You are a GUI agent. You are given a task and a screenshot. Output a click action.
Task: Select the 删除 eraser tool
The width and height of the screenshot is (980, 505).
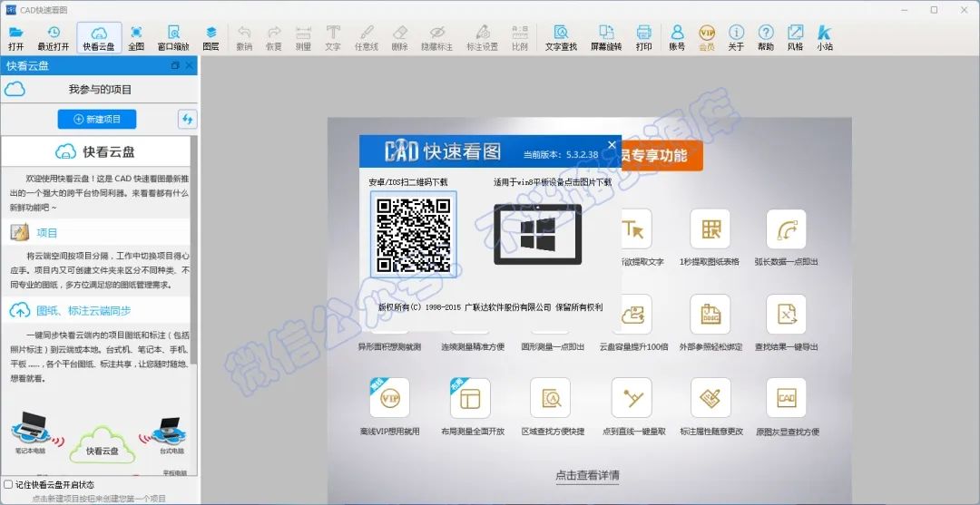click(400, 38)
